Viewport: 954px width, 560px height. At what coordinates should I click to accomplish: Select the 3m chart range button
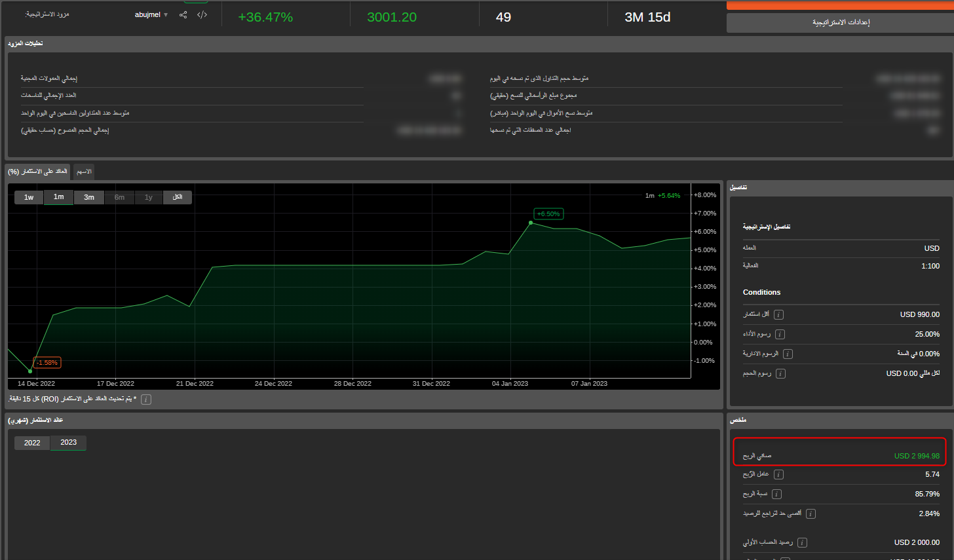click(89, 197)
